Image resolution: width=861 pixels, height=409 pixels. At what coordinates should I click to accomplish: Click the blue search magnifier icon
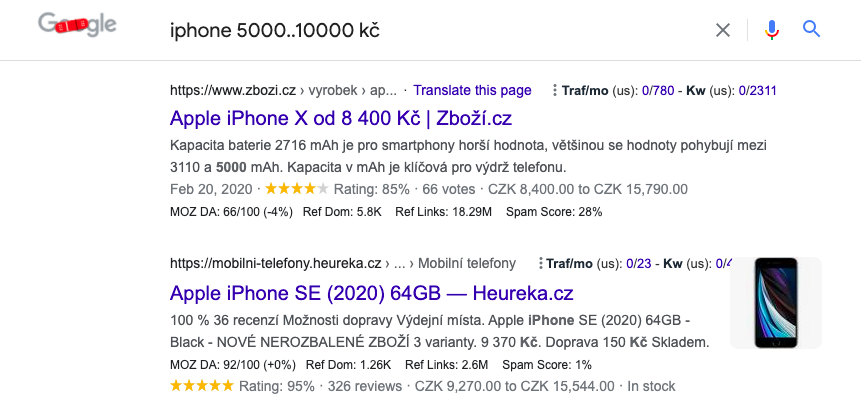pos(811,29)
